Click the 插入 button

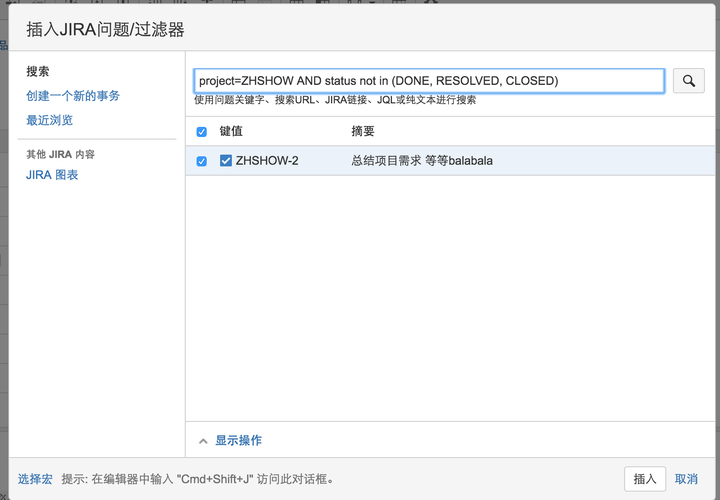click(645, 479)
